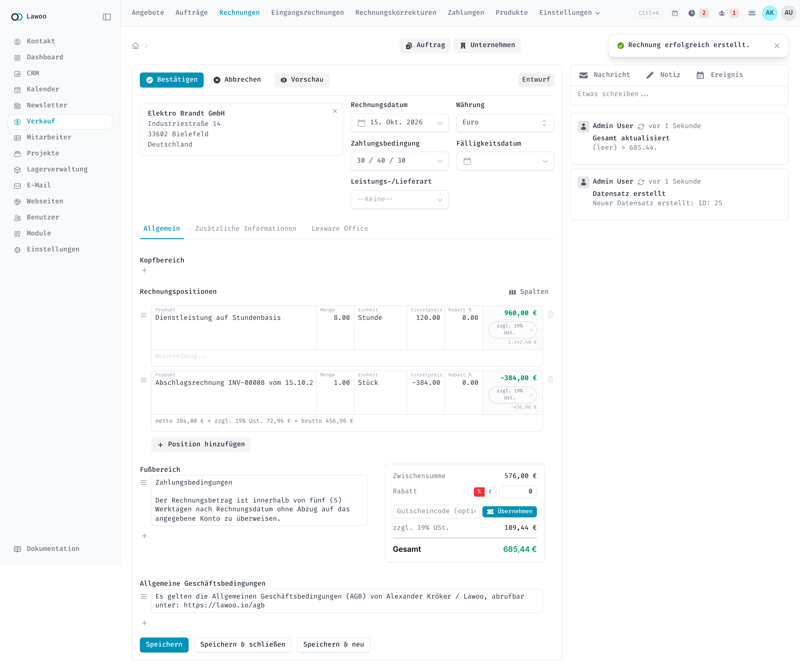Click Übernehmen coupon button
The width and height of the screenshot is (800, 672).
coord(509,512)
